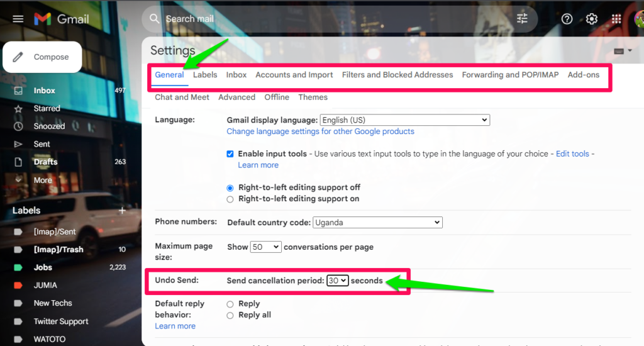This screenshot has height=346, width=644.
Task: Switch to the Labels tab
Action: 205,75
